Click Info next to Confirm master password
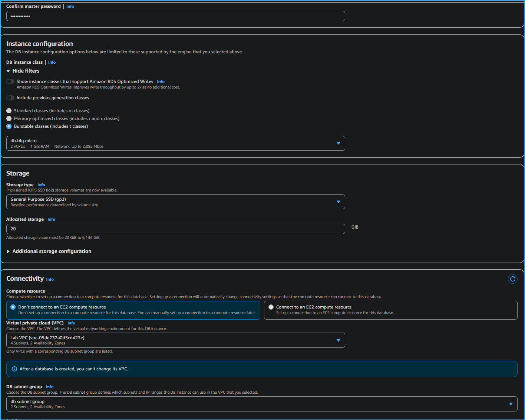This screenshot has height=420, width=525. [x=70, y=6]
